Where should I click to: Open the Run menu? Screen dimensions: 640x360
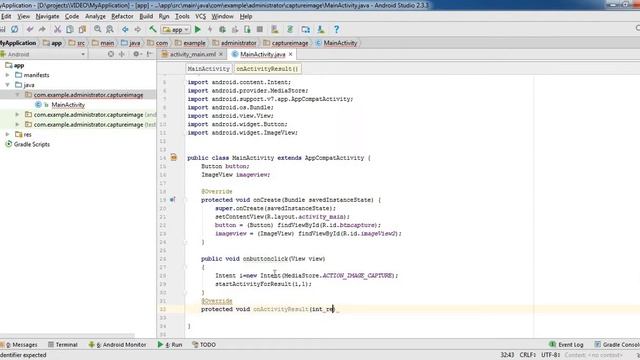click(x=164, y=16)
